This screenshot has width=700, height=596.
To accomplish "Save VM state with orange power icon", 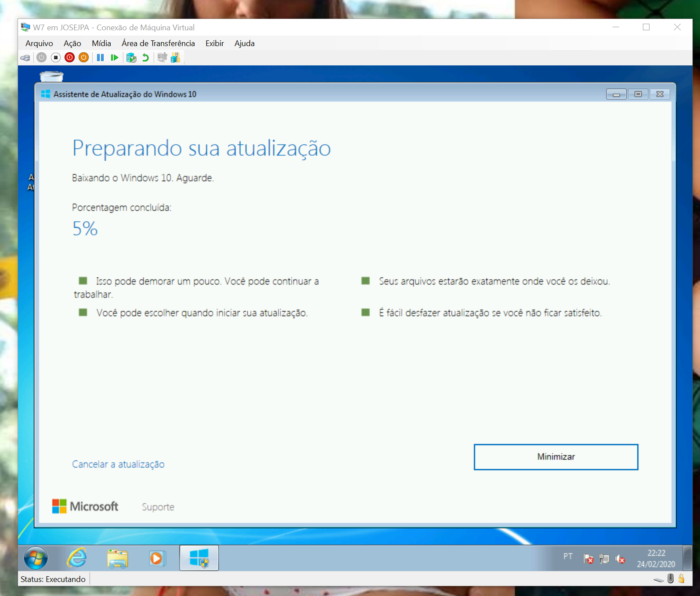I will (x=83, y=57).
